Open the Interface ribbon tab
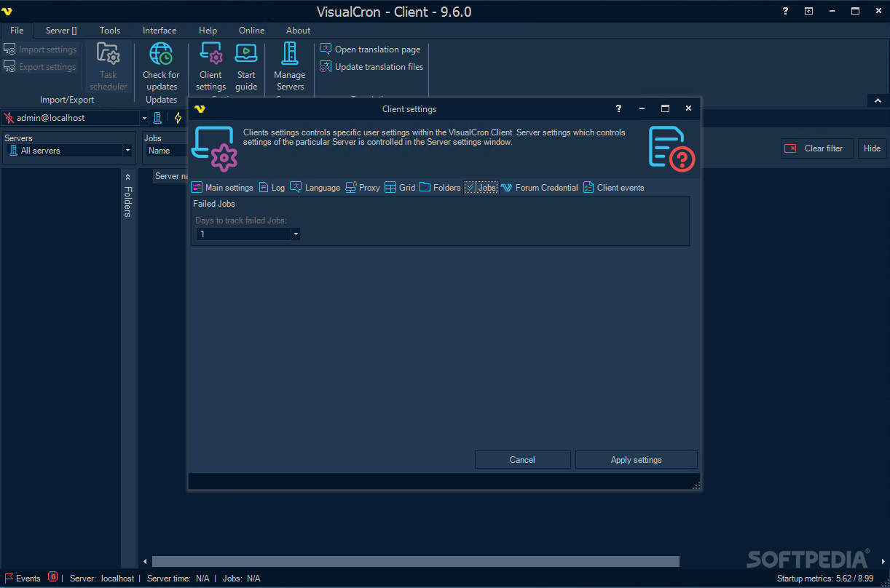The width and height of the screenshot is (890, 588). (160, 31)
